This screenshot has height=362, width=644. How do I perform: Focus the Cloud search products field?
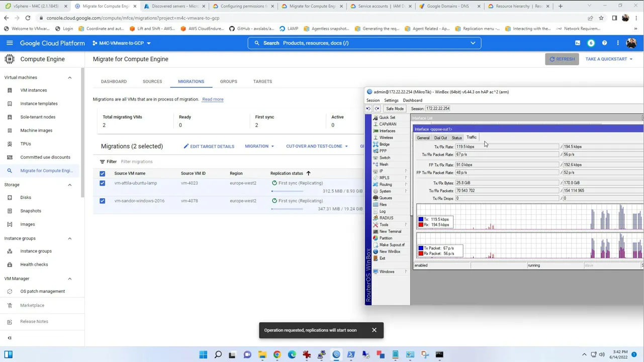coord(364,43)
